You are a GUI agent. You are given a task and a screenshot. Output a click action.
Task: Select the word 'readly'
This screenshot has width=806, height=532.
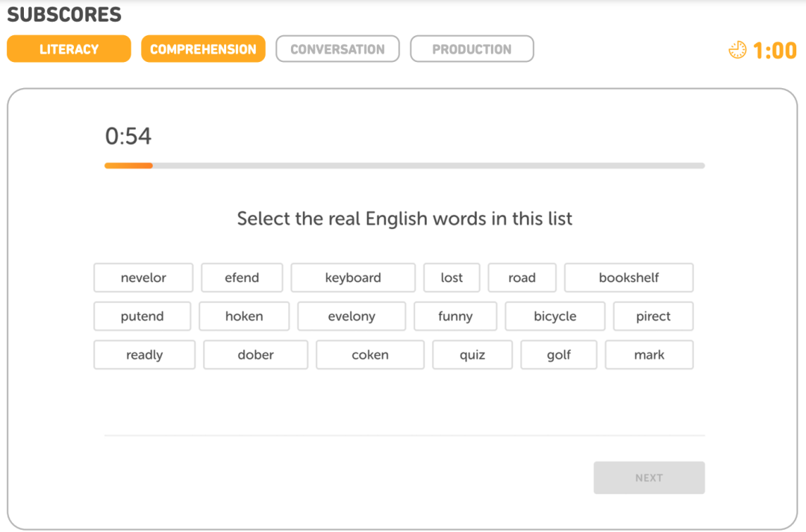pos(144,355)
